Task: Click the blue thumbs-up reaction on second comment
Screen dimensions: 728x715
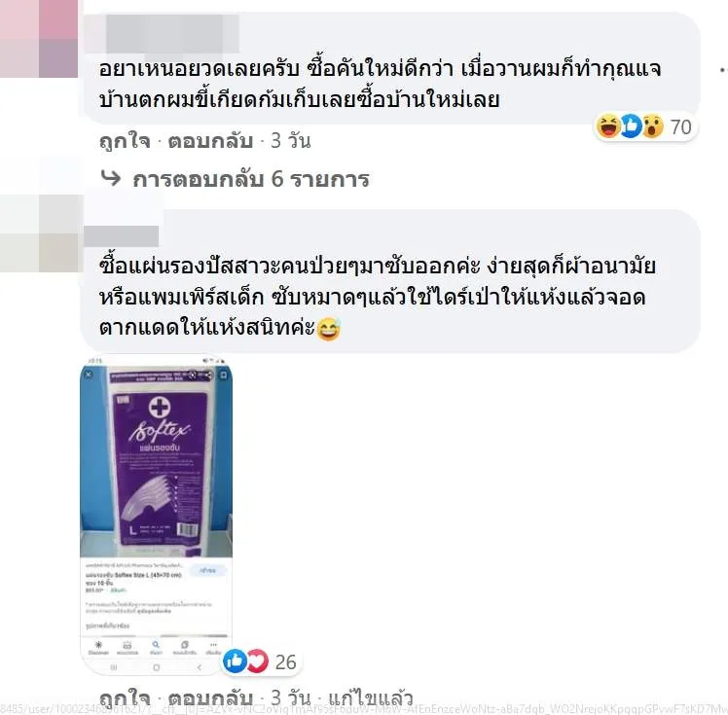Action: (x=235, y=661)
